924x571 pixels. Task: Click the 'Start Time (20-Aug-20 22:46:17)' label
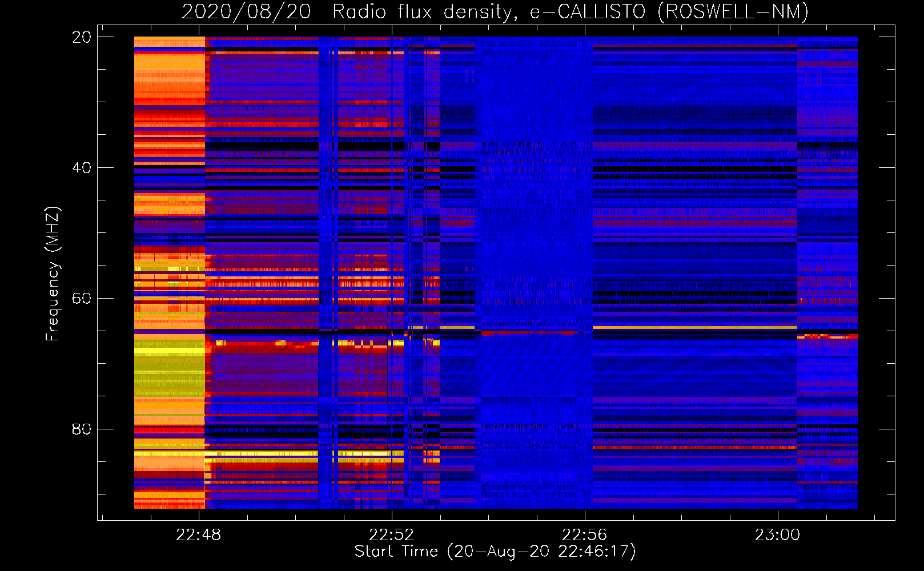495,552
